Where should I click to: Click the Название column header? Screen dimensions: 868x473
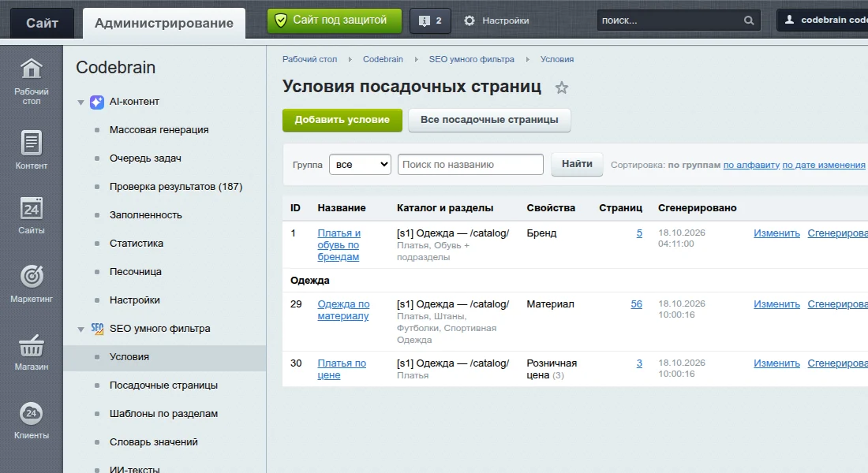342,208
